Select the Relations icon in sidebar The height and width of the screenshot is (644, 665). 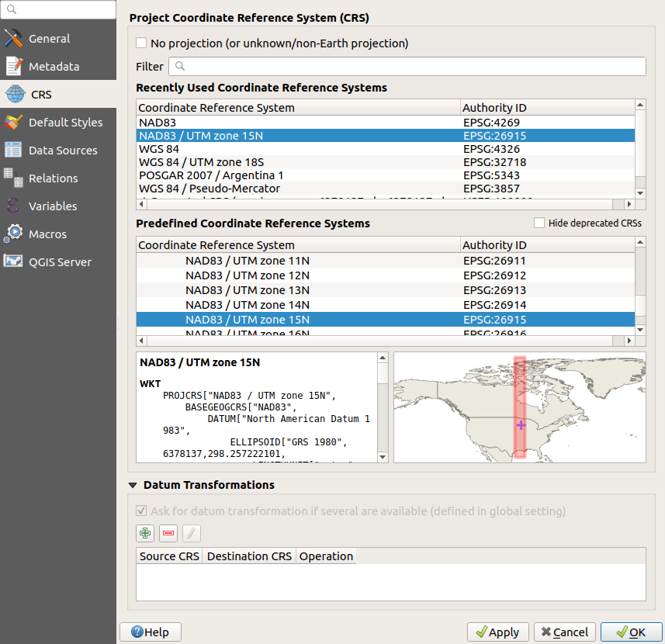tap(14, 178)
